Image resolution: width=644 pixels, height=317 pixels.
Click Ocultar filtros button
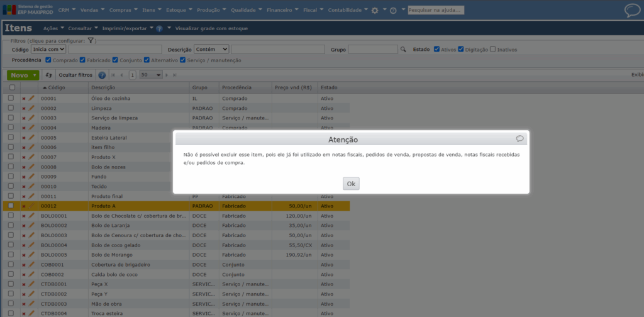[75, 75]
